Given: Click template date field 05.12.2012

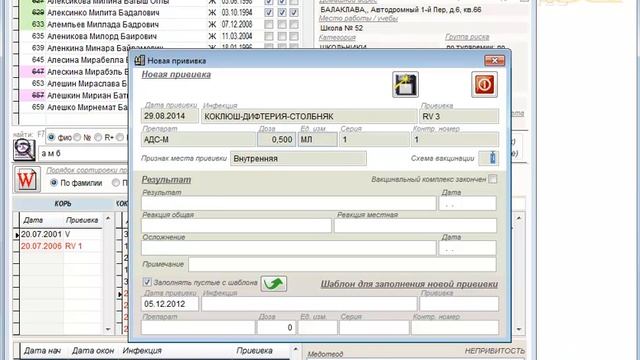Looking at the screenshot, I should pyautogui.click(x=170, y=304).
